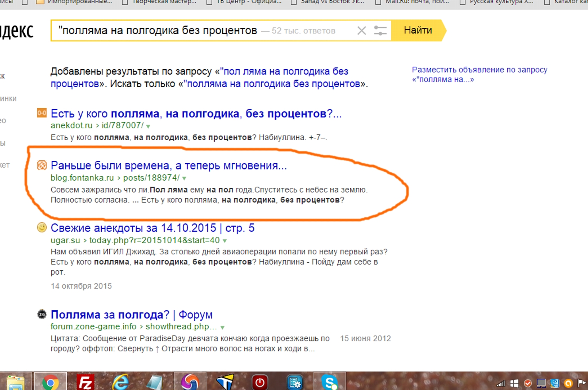Launch Internet Explorer from the taskbar
The height and width of the screenshot is (390, 588).
[x=120, y=382]
